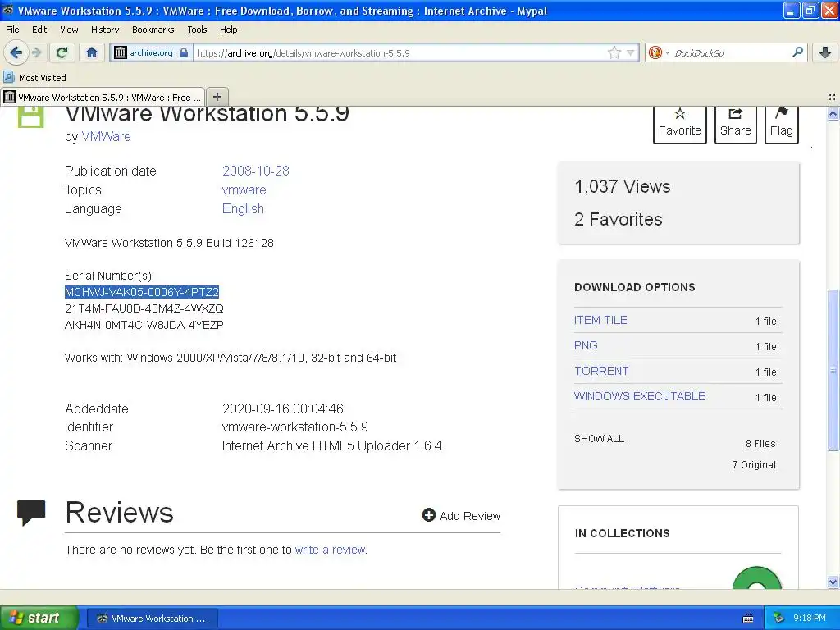840x630 pixels.
Task: Click VMware Workstation taskbar button
Action: click(x=152, y=619)
